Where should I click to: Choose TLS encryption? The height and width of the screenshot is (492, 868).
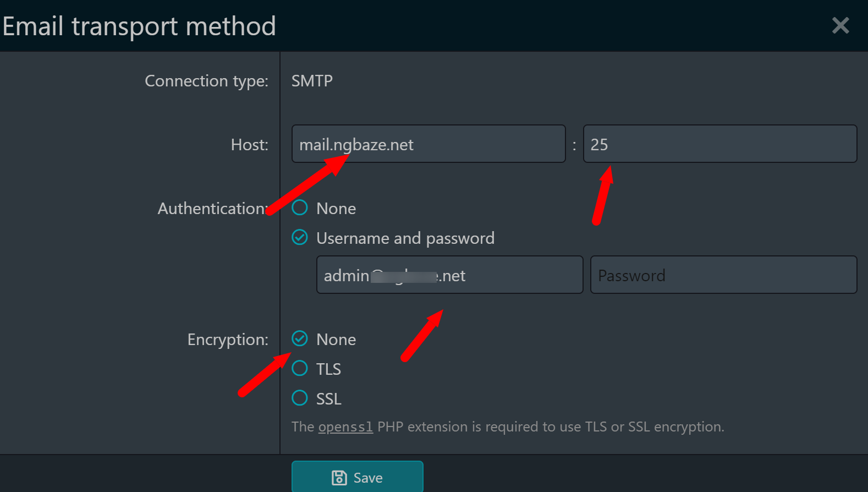click(300, 368)
